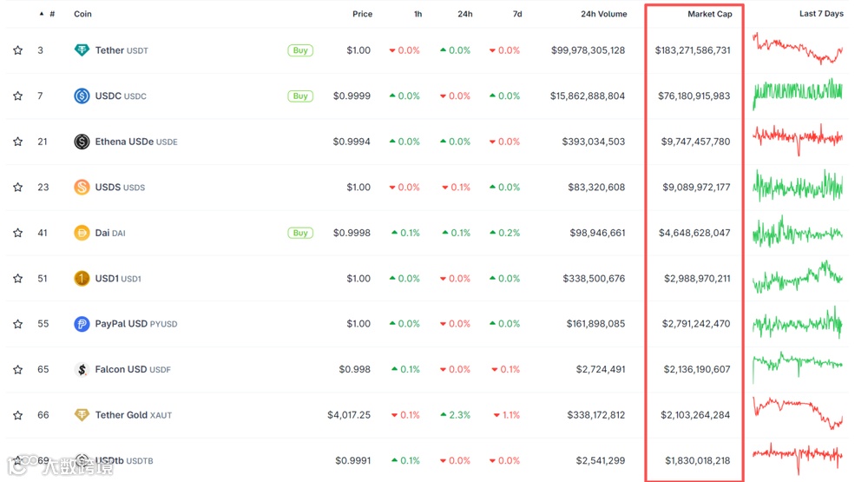Open the USDC coin logo icon
The image size is (868, 482).
click(x=82, y=96)
